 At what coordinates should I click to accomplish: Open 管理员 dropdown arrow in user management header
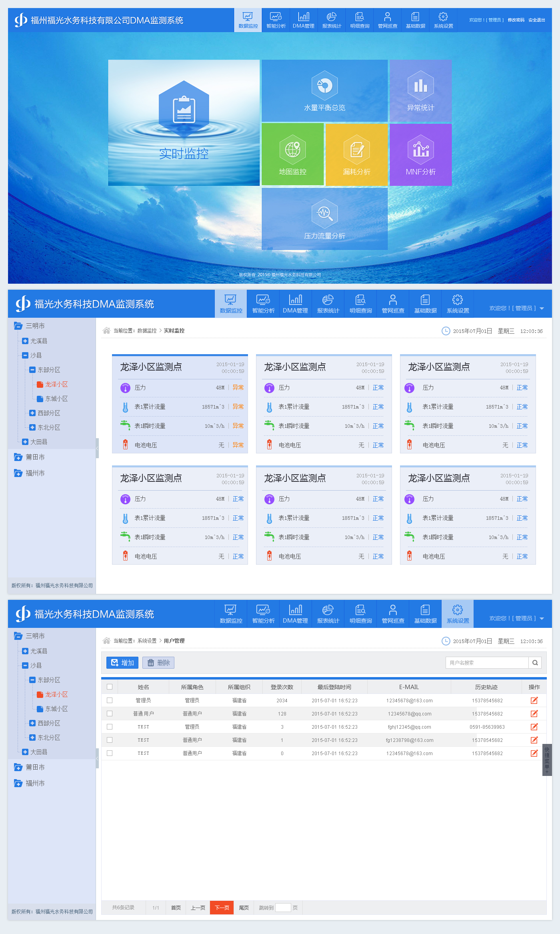pos(542,619)
